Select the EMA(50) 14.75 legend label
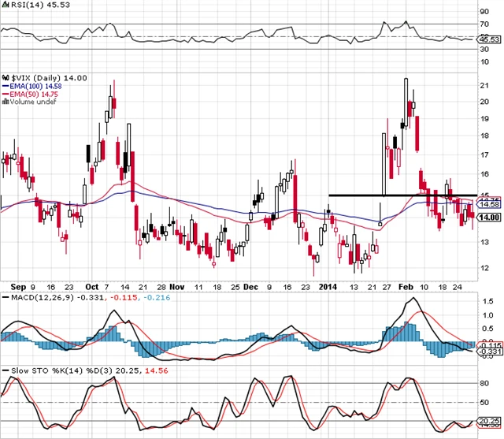This screenshot has height=439, width=504. pyautogui.click(x=33, y=94)
